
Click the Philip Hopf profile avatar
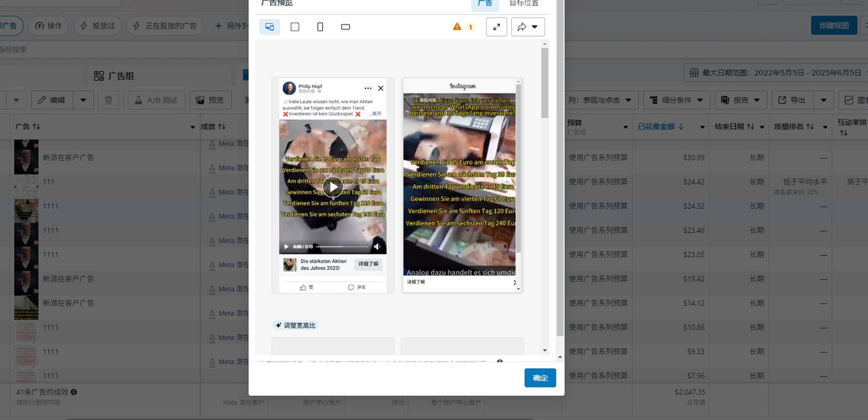pyautogui.click(x=289, y=88)
